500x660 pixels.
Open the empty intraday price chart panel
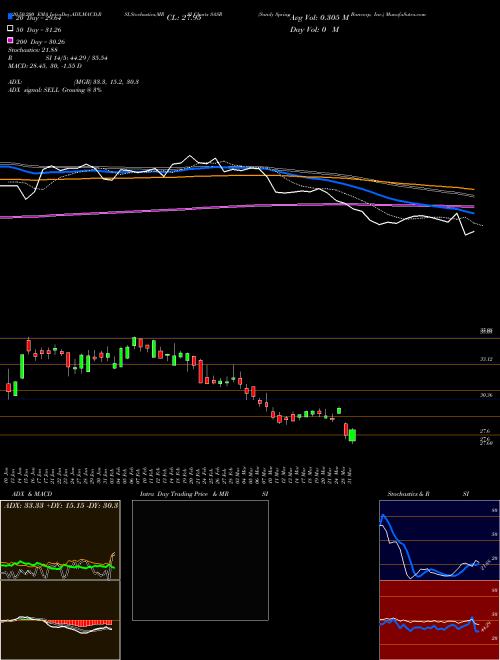tap(200, 560)
